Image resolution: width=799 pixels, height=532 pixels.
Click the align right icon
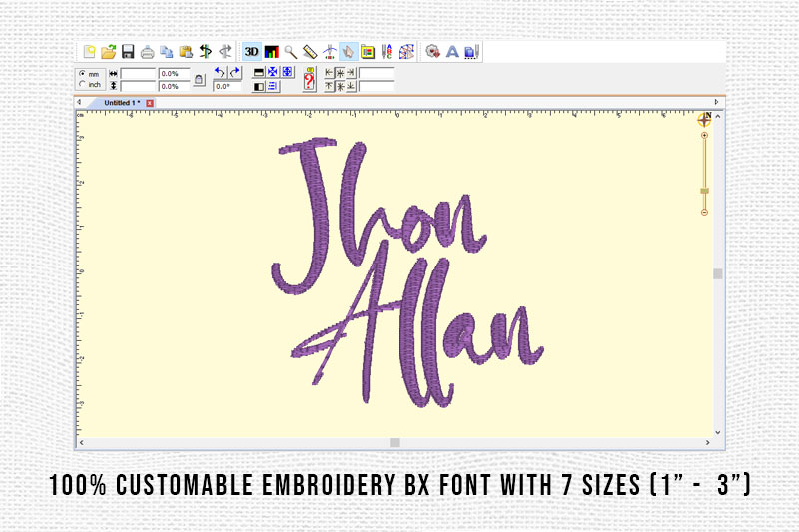(x=351, y=73)
